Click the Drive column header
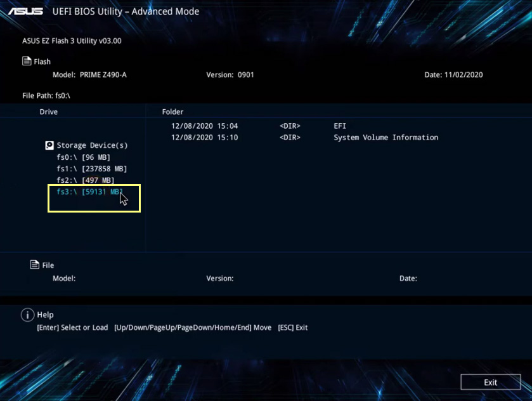532x401 pixels. [x=49, y=112]
